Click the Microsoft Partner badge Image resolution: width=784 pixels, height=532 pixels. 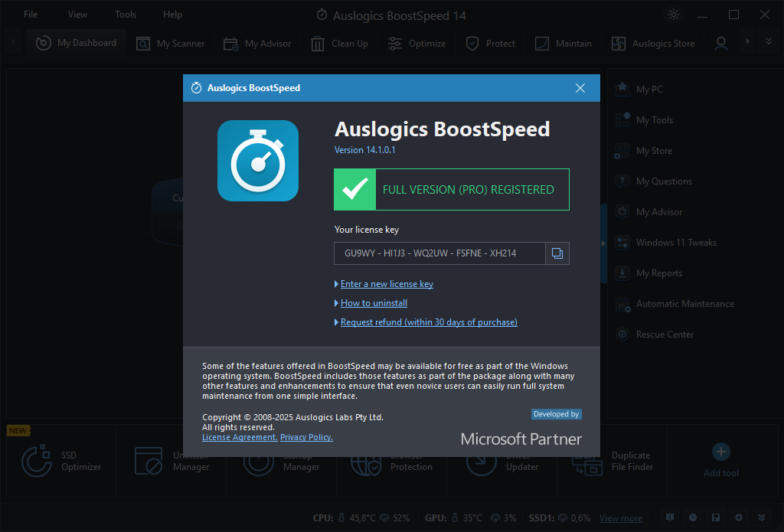click(521, 439)
